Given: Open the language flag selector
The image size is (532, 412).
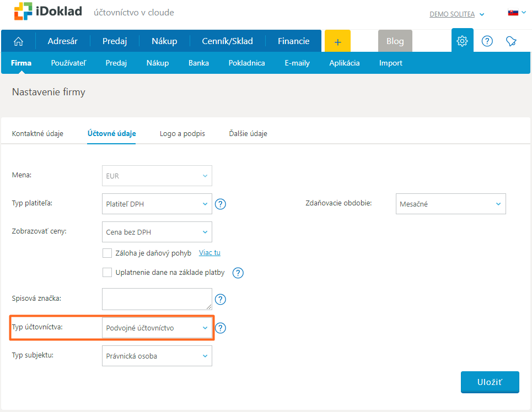Looking at the screenshot, I should 515,13.
